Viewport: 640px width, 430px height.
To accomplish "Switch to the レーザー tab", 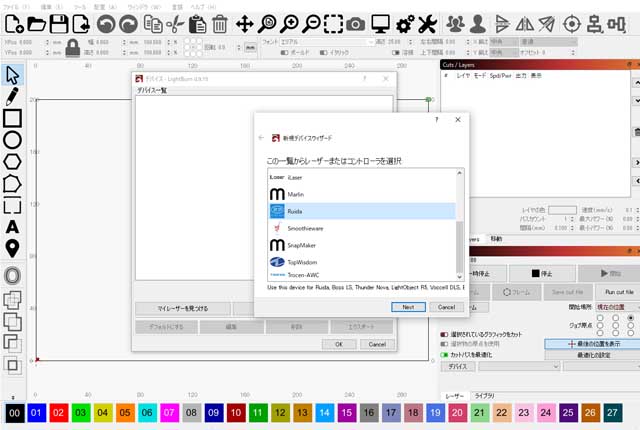I will (455, 396).
